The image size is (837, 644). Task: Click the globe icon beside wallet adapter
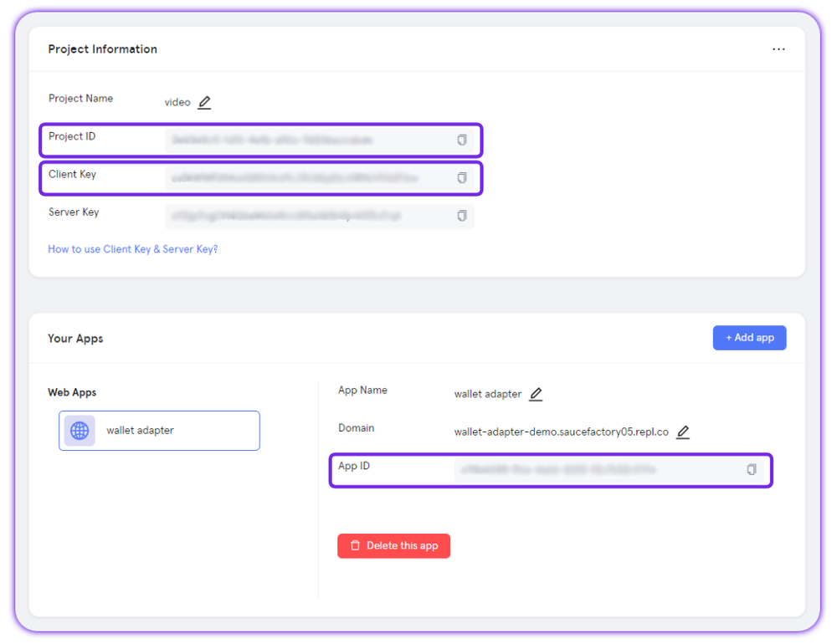[79, 431]
